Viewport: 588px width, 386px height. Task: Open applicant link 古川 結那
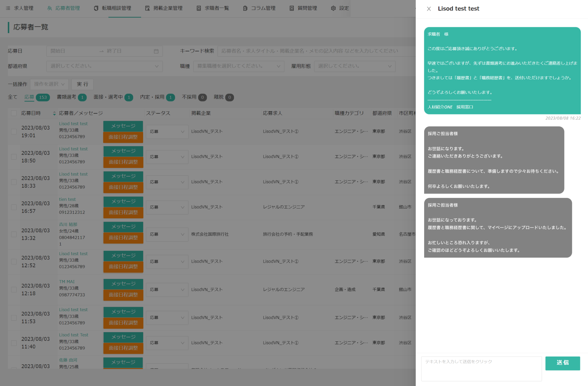click(68, 224)
